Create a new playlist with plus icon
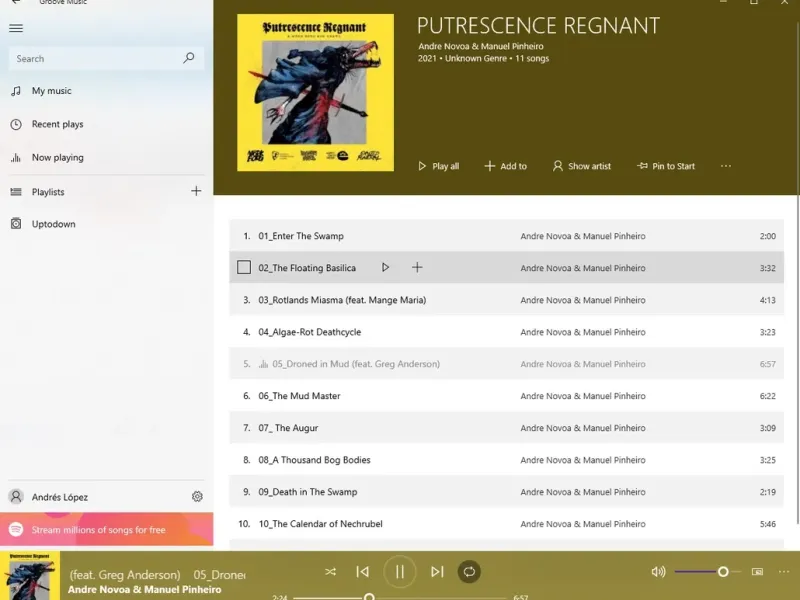The image size is (800, 600). [x=196, y=191]
